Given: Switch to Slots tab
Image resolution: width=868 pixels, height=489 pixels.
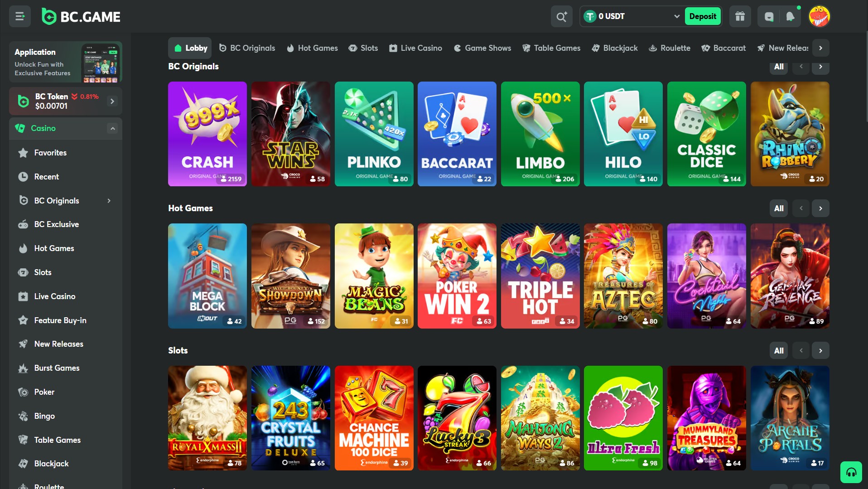Looking at the screenshot, I should pyautogui.click(x=363, y=48).
